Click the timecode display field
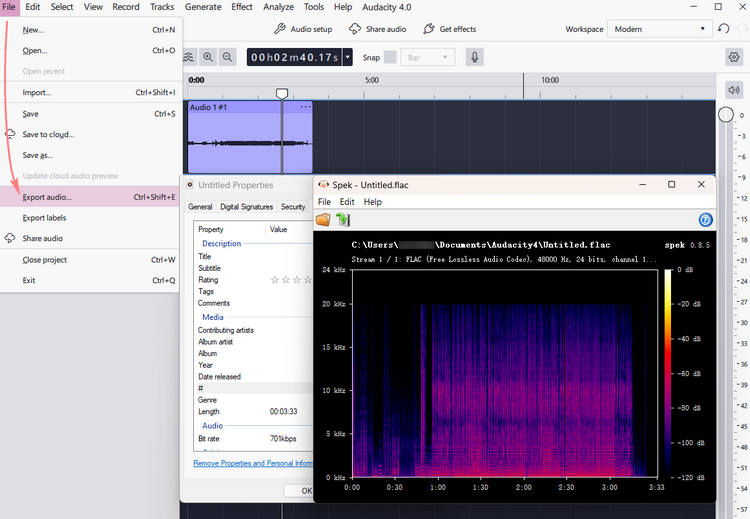The width and height of the screenshot is (750, 519). click(294, 57)
